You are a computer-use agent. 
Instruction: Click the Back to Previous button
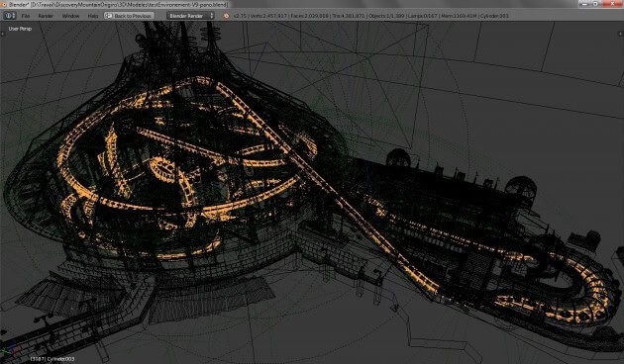tap(129, 16)
